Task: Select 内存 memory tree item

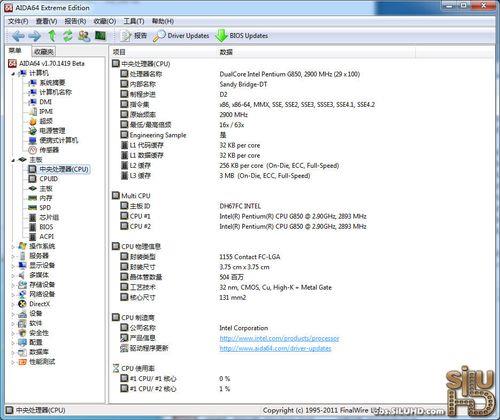Action: coord(40,198)
